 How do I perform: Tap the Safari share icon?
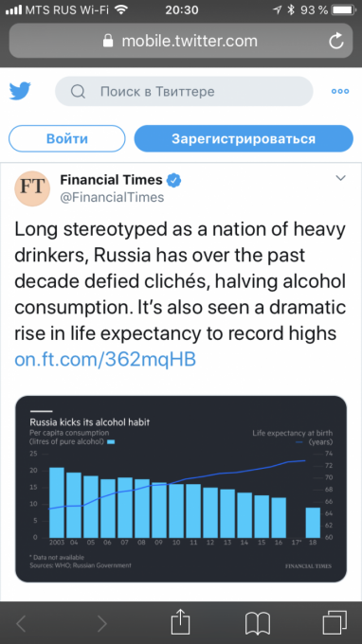pos(180,622)
